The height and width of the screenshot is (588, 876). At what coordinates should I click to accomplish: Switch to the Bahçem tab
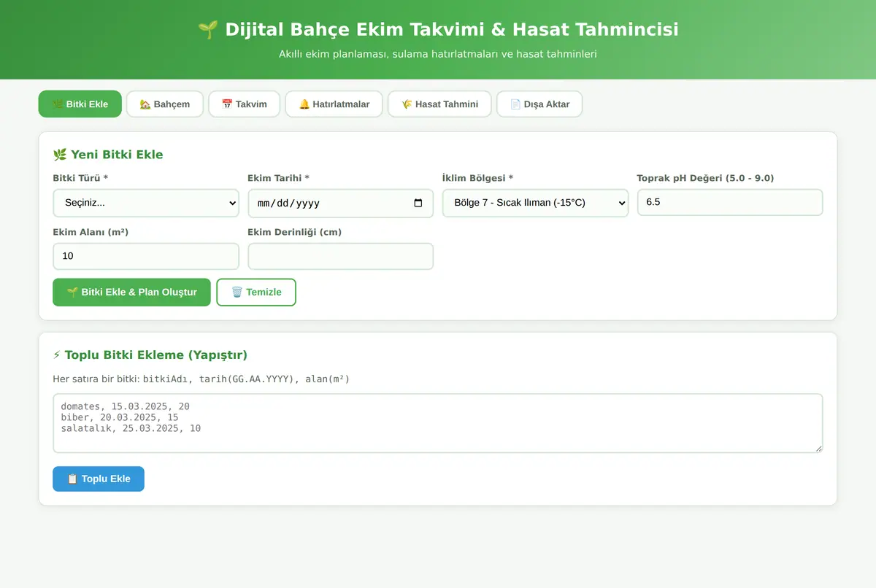(165, 104)
